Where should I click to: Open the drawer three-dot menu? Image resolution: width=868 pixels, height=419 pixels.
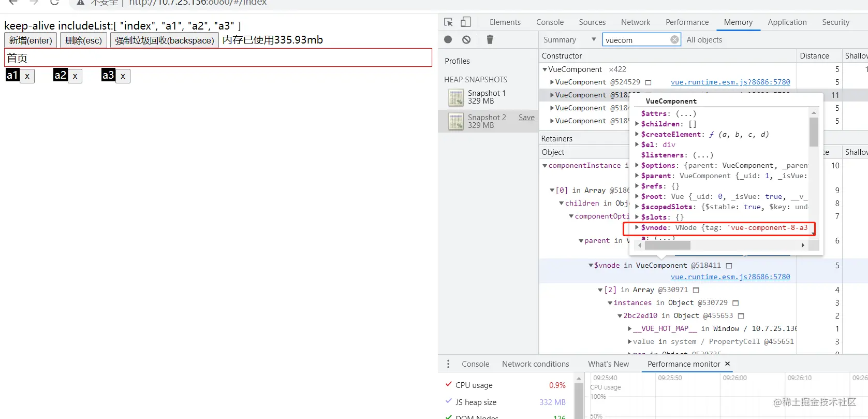(x=448, y=364)
